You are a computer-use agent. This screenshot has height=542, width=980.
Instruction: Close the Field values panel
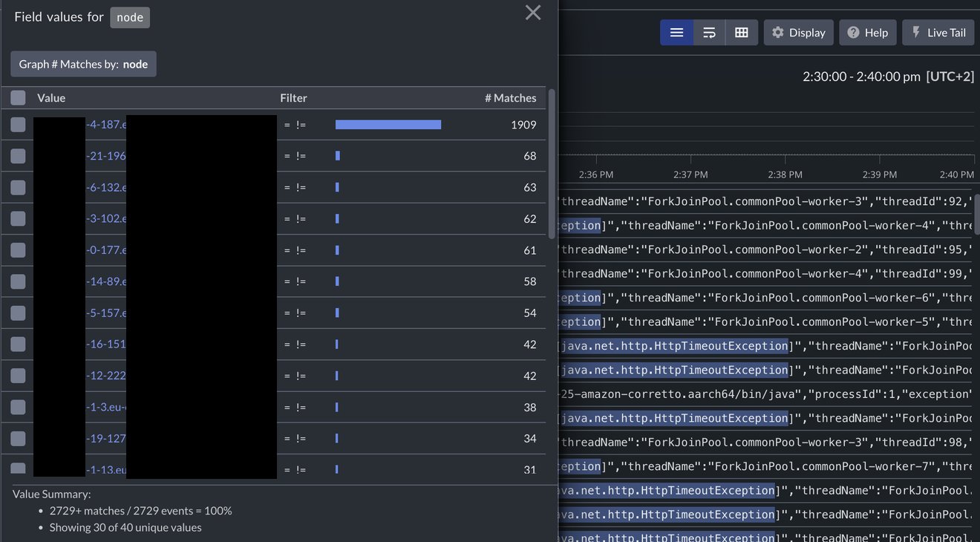click(533, 13)
